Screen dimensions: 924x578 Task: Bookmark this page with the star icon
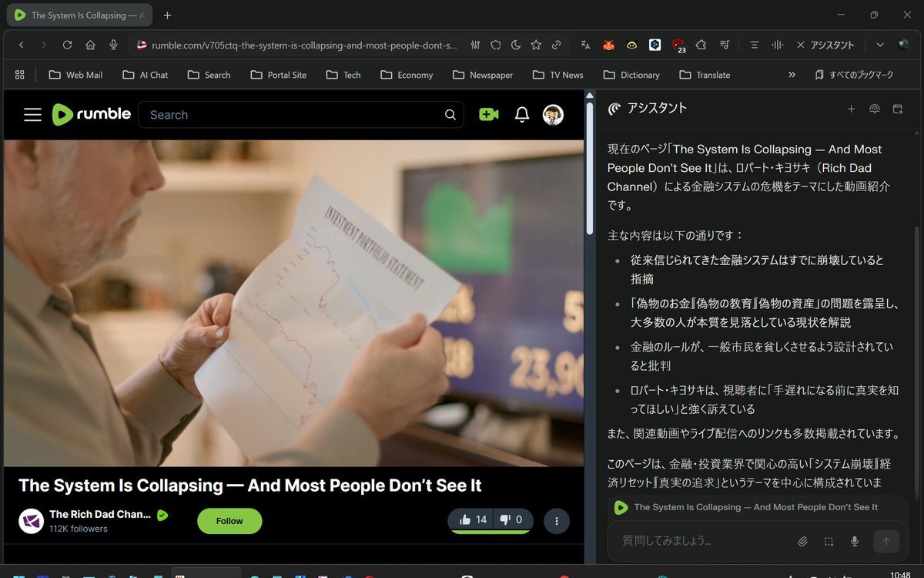click(x=536, y=45)
